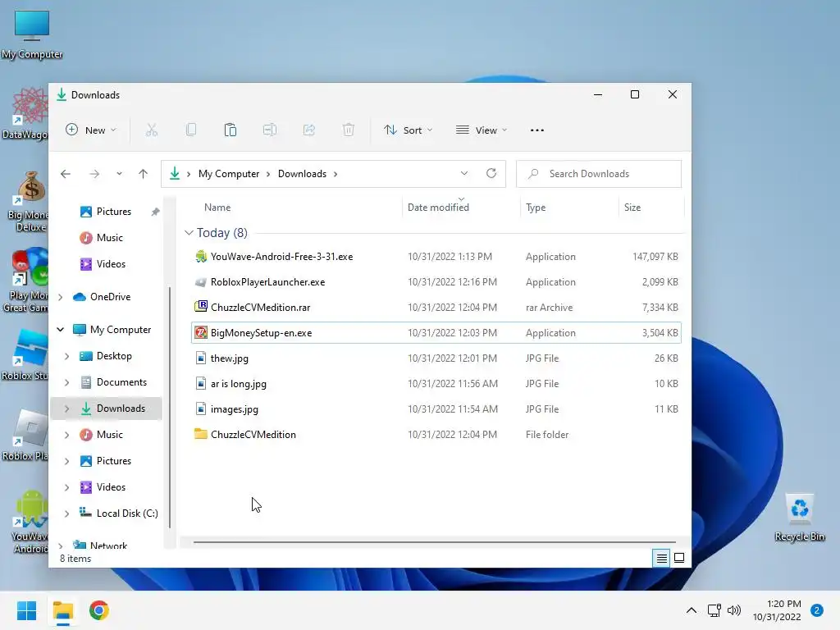Click the Paste clipboard icon

point(231,130)
